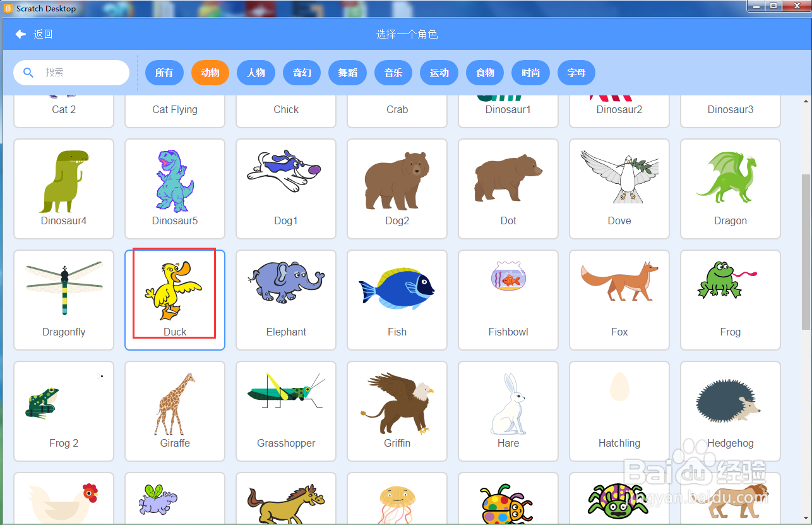Filter by 奇幻 (Fantasy) category
812x525 pixels.
coord(302,73)
